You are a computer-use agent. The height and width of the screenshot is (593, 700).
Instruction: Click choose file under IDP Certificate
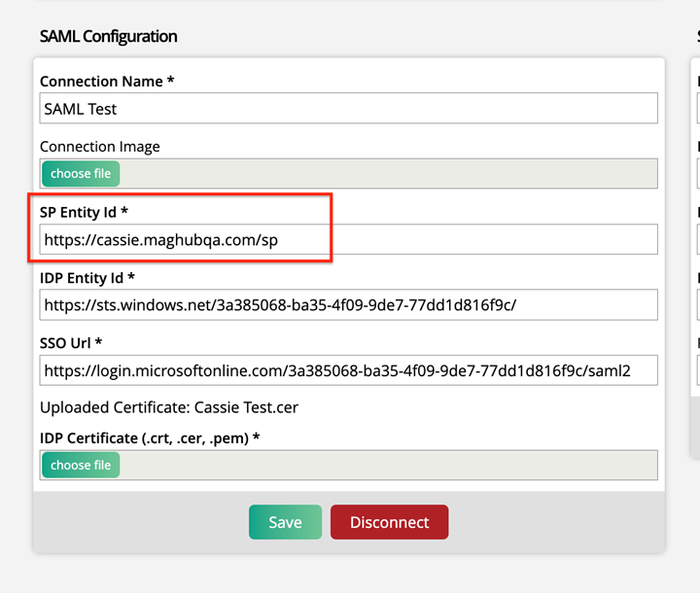[x=81, y=465]
